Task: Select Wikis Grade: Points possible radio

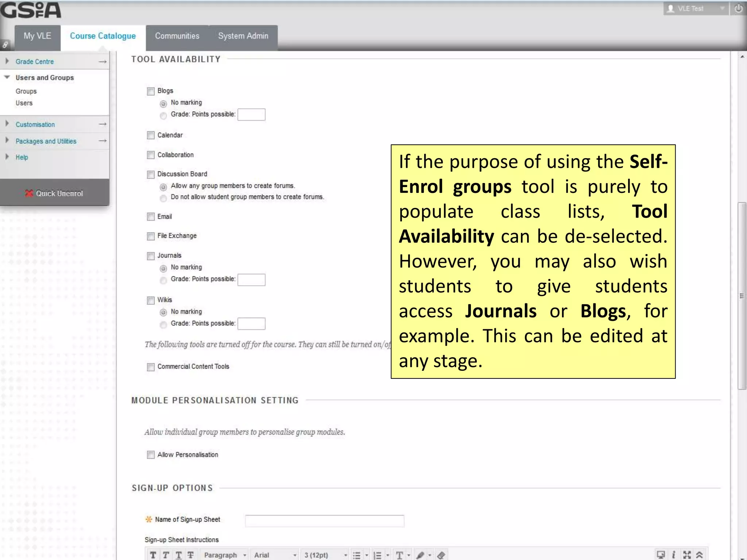Action: click(163, 324)
